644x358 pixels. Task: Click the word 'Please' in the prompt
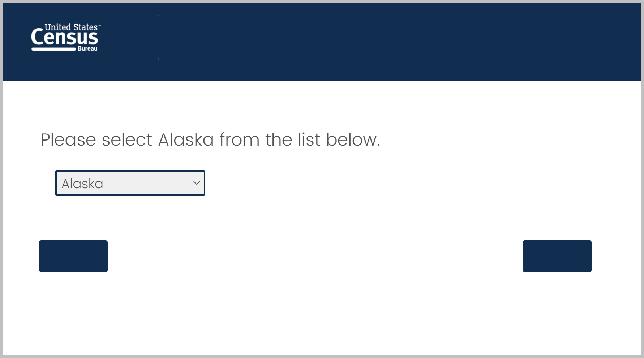(68, 140)
